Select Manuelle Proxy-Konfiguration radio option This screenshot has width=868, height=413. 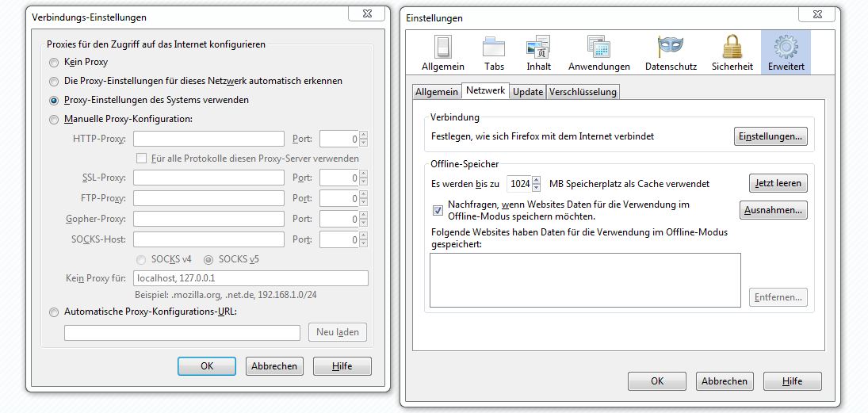click(x=54, y=120)
